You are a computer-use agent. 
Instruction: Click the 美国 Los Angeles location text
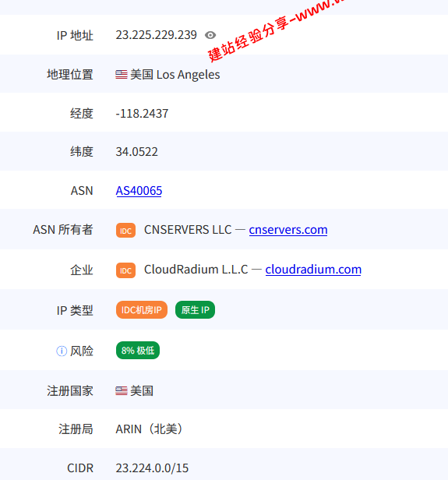(175, 75)
